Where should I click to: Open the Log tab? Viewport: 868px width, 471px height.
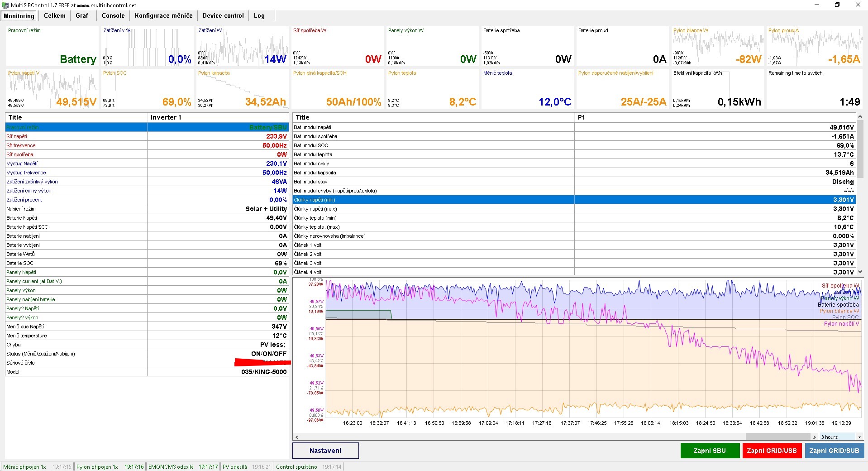click(x=259, y=16)
